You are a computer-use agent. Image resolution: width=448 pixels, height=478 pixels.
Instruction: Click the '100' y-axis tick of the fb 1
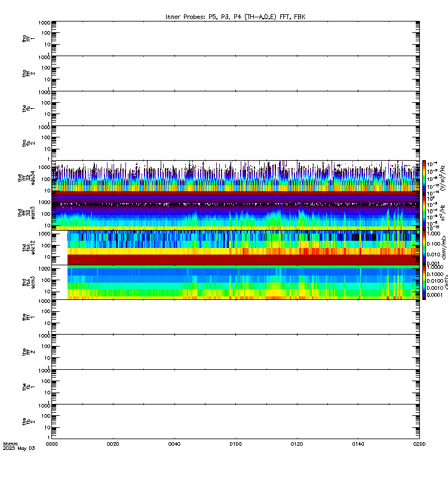click(46, 381)
